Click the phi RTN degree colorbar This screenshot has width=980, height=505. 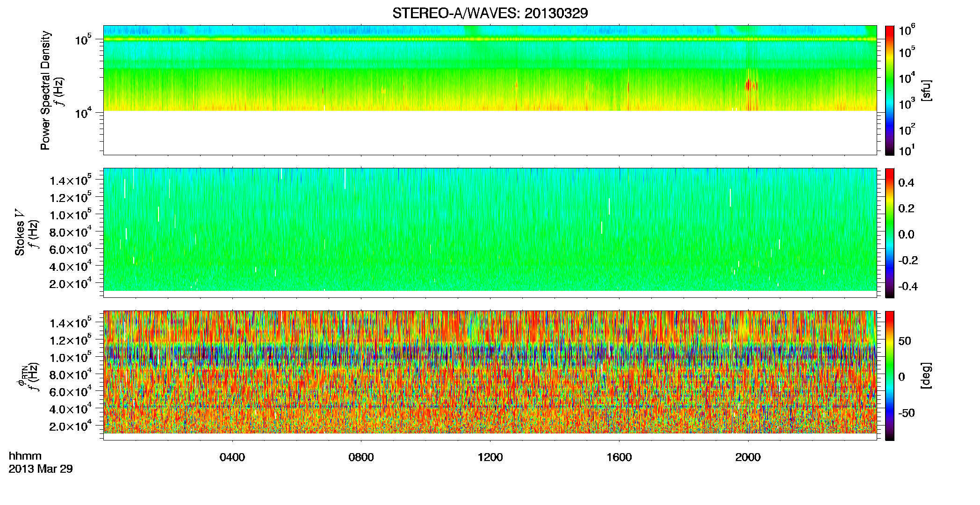pyautogui.click(x=890, y=375)
